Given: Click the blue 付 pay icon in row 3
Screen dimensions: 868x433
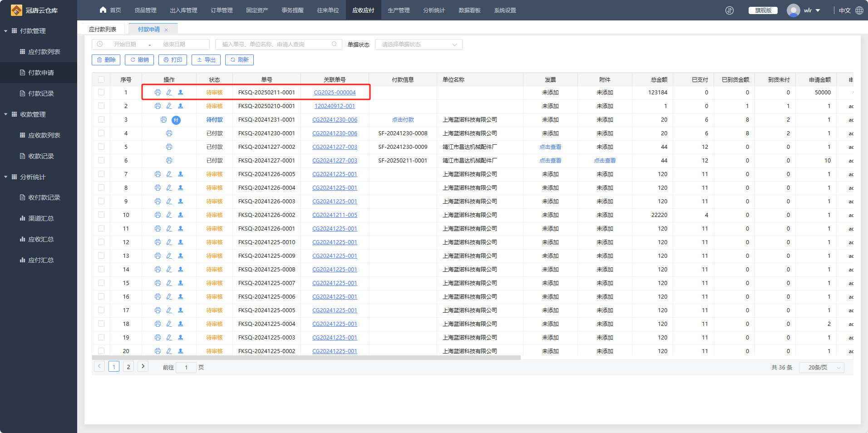Looking at the screenshot, I should (x=176, y=120).
